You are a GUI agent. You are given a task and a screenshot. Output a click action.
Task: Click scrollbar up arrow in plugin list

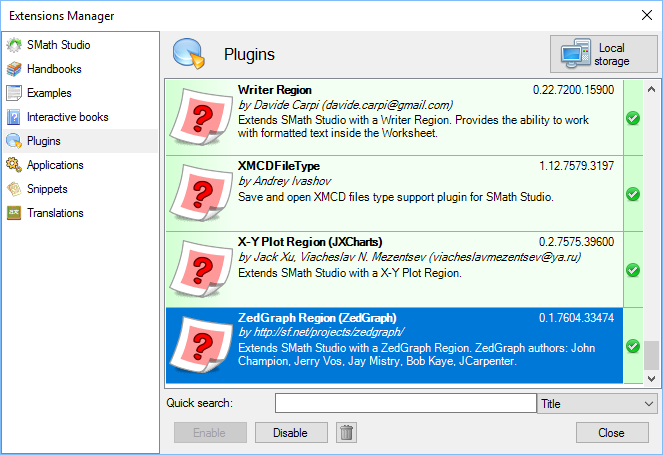pyautogui.click(x=652, y=88)
